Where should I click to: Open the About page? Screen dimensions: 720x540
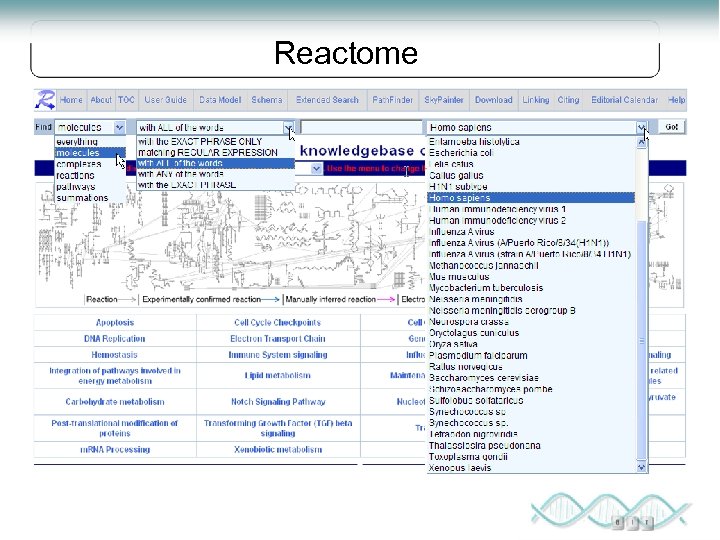pos(101,100)
